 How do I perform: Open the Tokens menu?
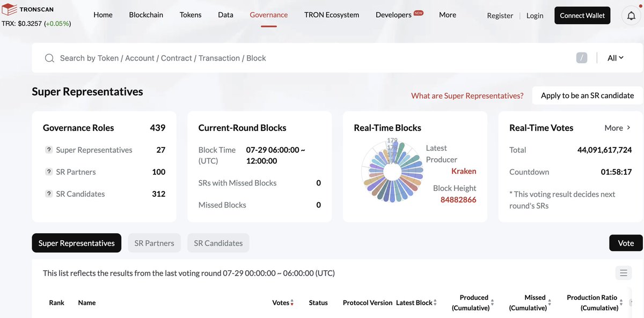point(191,14)
